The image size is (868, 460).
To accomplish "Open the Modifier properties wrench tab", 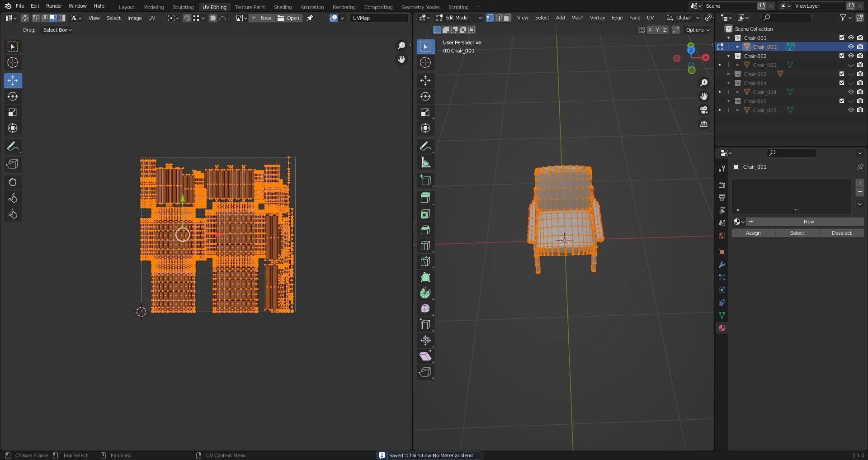I will point(722,265).
